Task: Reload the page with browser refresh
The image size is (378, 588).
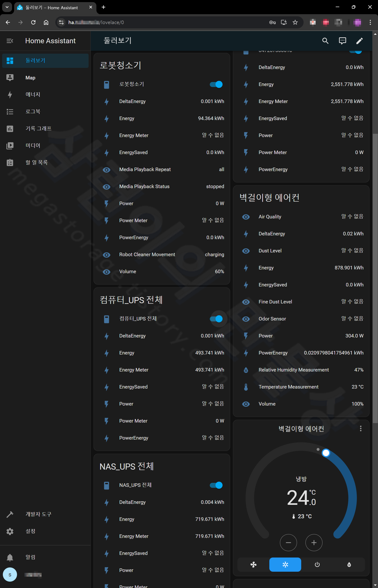Action: pyautogui.click(x=33, y=22)
